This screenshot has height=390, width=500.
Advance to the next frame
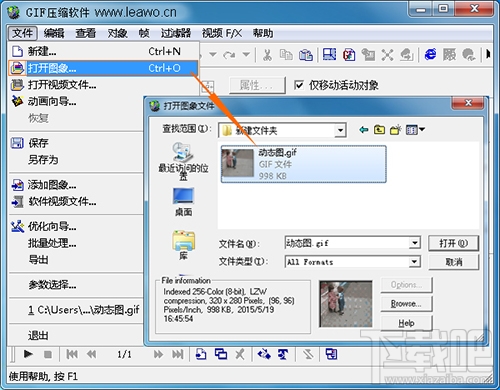[158, 354]
